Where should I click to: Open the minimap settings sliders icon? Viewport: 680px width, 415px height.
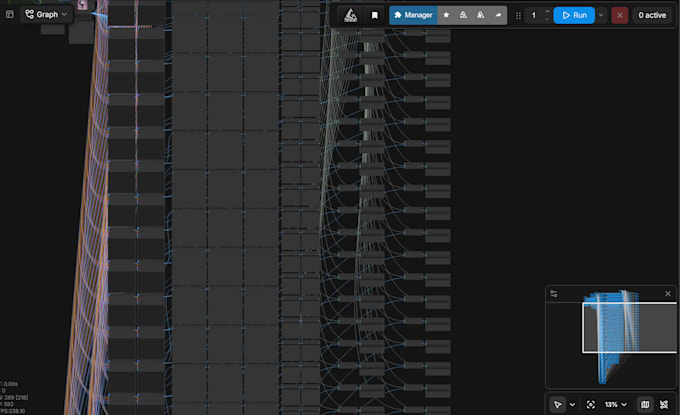[554, 294]
